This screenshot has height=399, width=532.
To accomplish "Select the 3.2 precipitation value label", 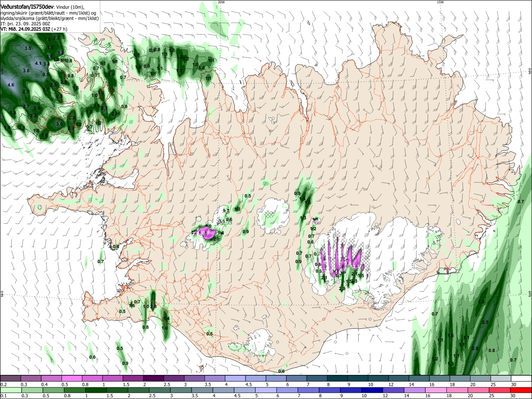I will click(60, 53).
